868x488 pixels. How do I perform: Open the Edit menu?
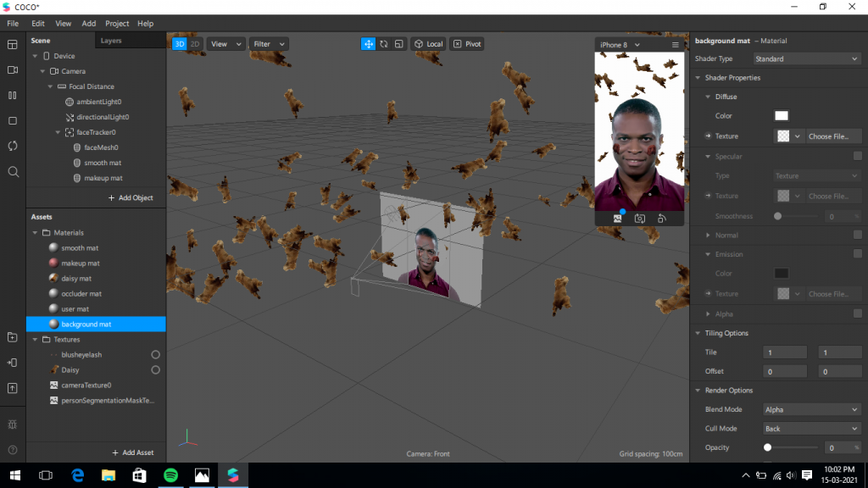[37, 23]
